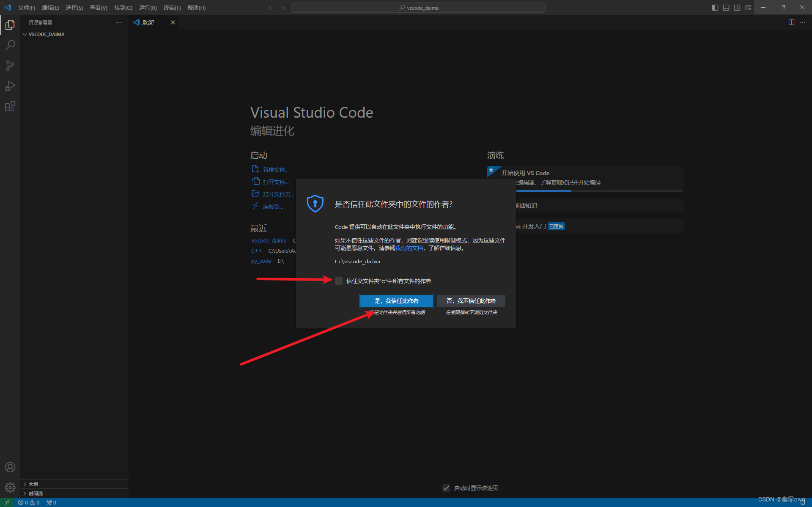Click the remote window icon in status bar

point(7,502)
